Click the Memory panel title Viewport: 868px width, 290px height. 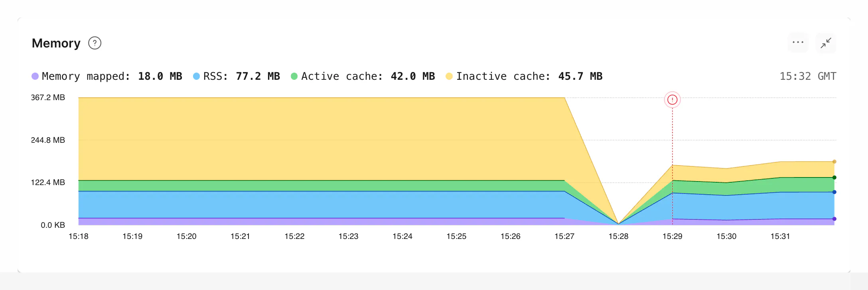(x=56, y=43)
